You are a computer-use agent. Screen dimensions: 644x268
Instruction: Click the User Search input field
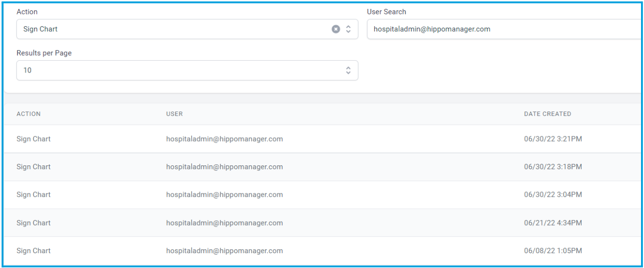point(505,29)
